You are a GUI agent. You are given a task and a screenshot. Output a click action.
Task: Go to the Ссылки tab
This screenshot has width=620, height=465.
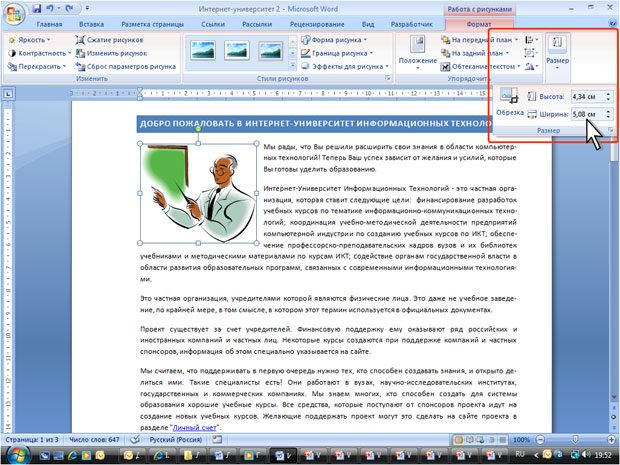tap(213, 24)
